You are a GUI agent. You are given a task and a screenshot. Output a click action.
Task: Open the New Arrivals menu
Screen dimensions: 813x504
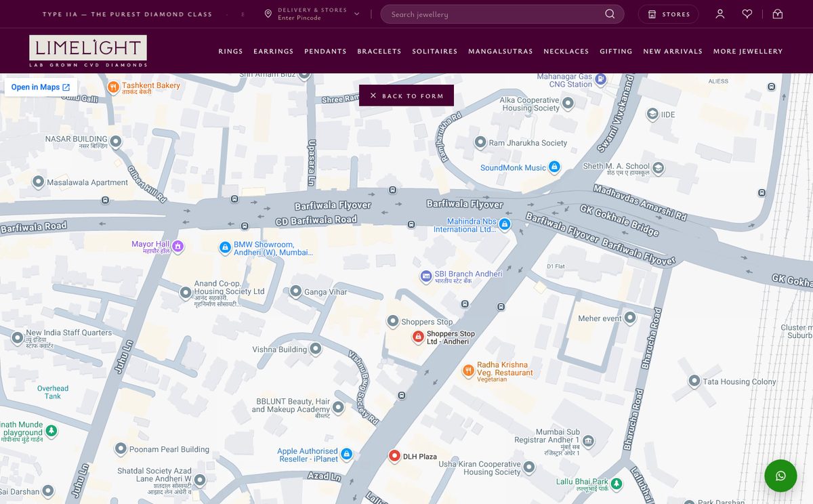point(673,51)
